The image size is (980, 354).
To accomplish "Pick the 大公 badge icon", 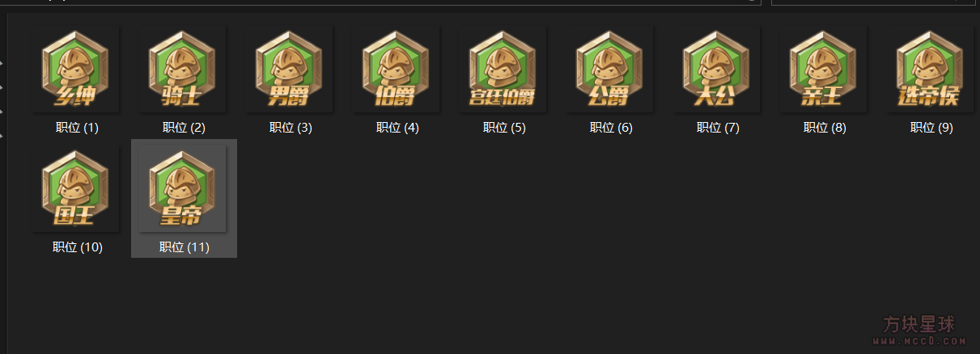I will coord(717,70).
